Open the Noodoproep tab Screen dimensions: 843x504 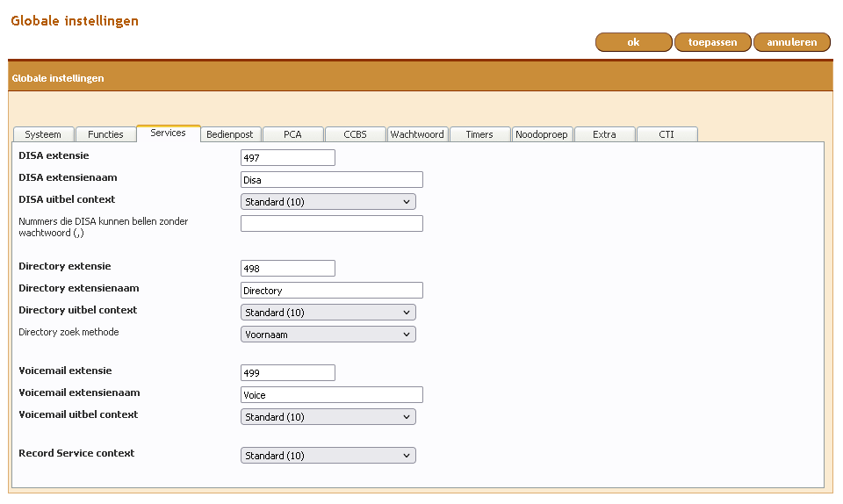pyautogui.click(x=542, y=134)
